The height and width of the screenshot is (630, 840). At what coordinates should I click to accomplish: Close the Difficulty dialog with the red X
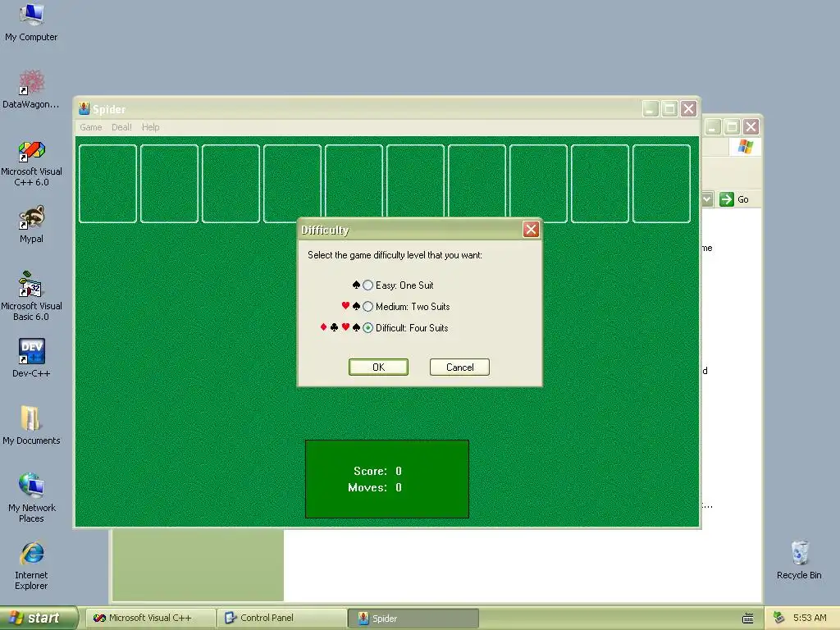pos(531,230)
